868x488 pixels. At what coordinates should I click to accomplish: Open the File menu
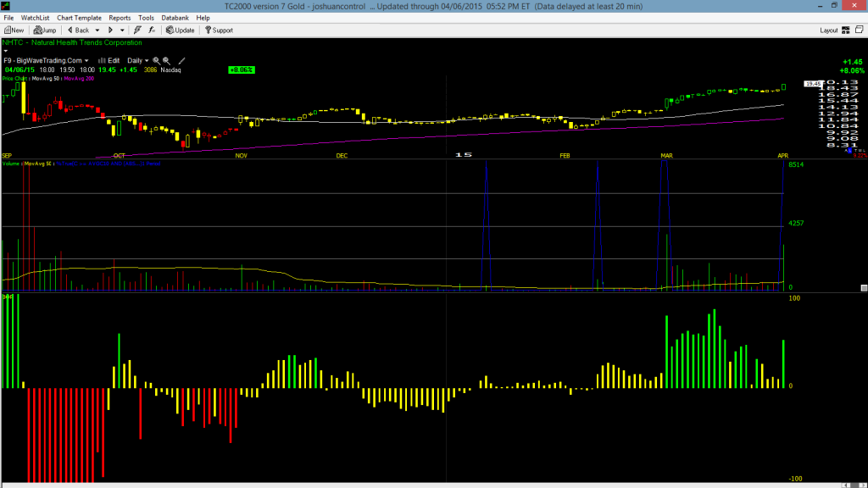[x=8, y=18]
